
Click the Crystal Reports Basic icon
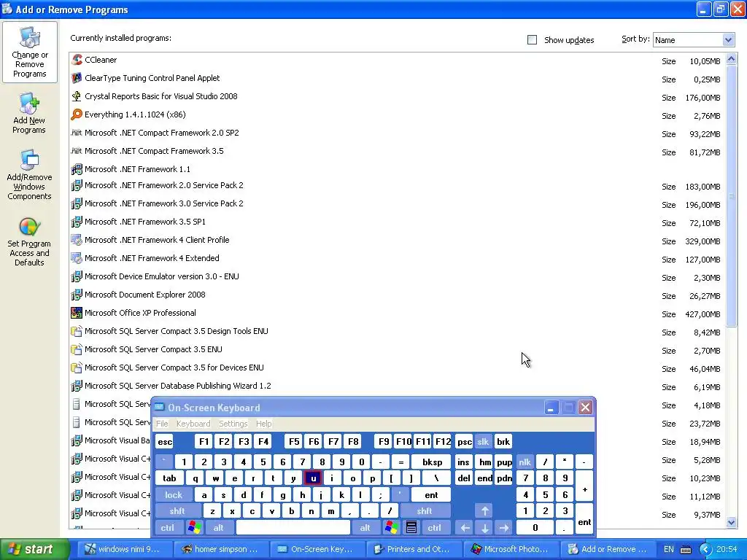click(x=76, y=96)
